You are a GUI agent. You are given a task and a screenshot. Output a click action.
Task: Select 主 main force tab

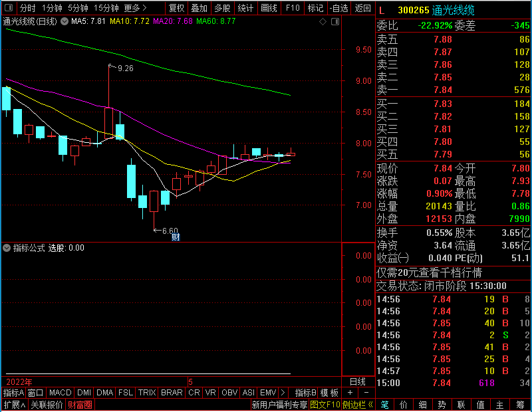click(x=500, y=405)
